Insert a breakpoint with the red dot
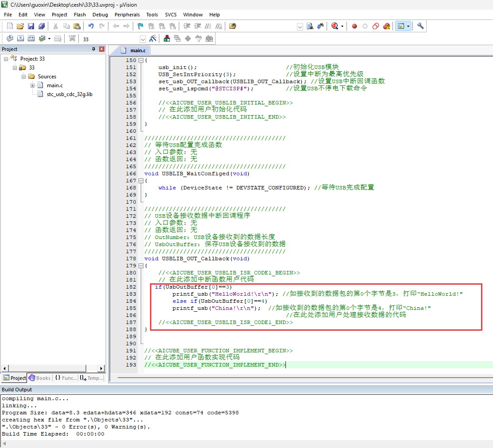Viewport: 493px width, 448px height. click(x=354, y=26)
